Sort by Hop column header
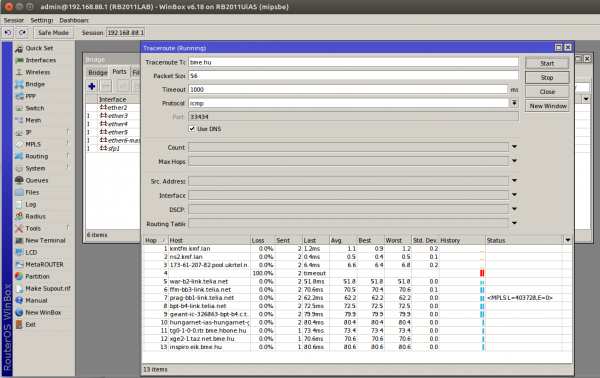The image size is (600, 378). (x=155, y=240)
